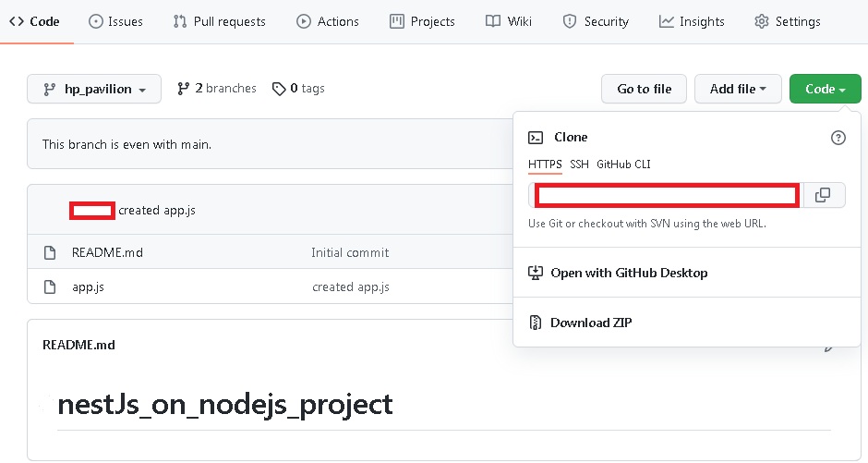
Task: Open the Issues tab
Action: [115, 21]
